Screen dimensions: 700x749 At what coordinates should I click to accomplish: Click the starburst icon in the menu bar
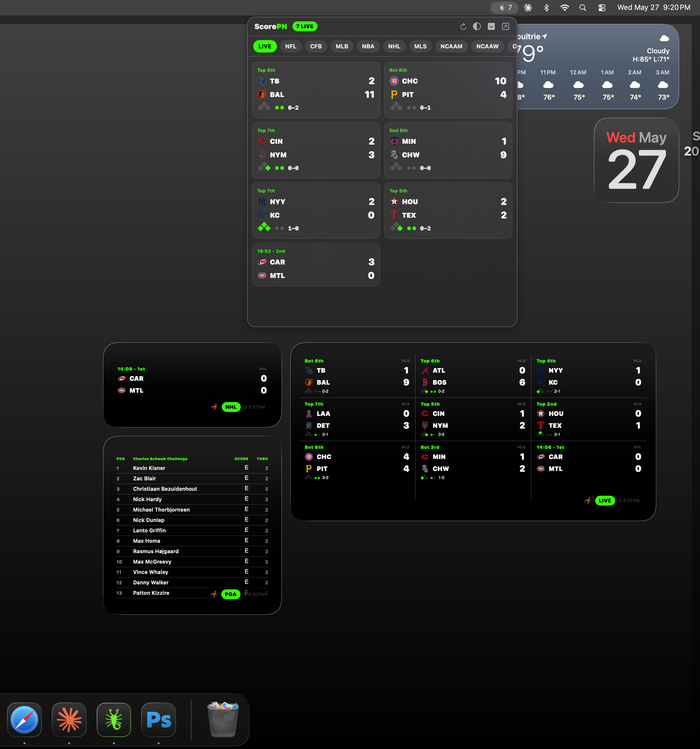coord(528,8)
